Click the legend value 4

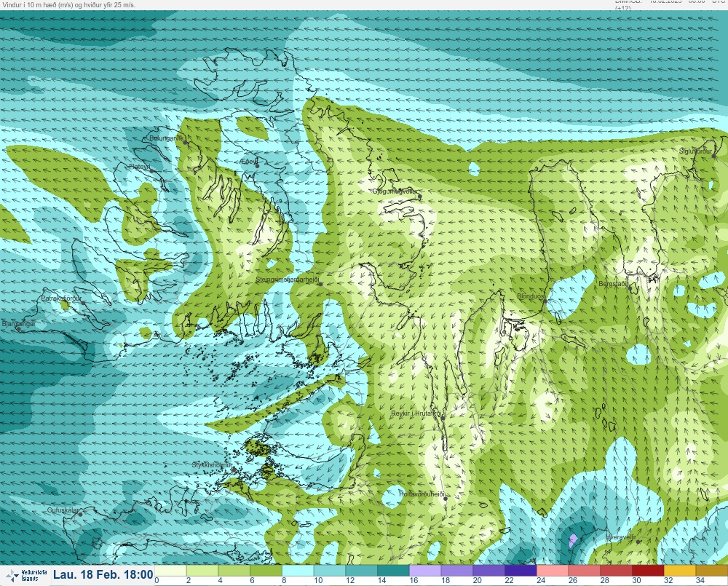220,580
